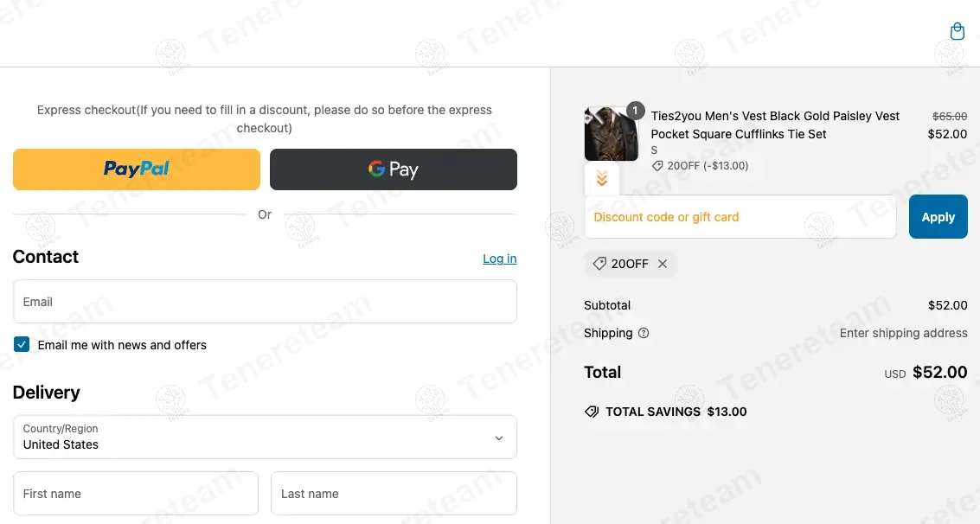Click the Shipping help question mark icon
The image size is (980, 524).
644,333
